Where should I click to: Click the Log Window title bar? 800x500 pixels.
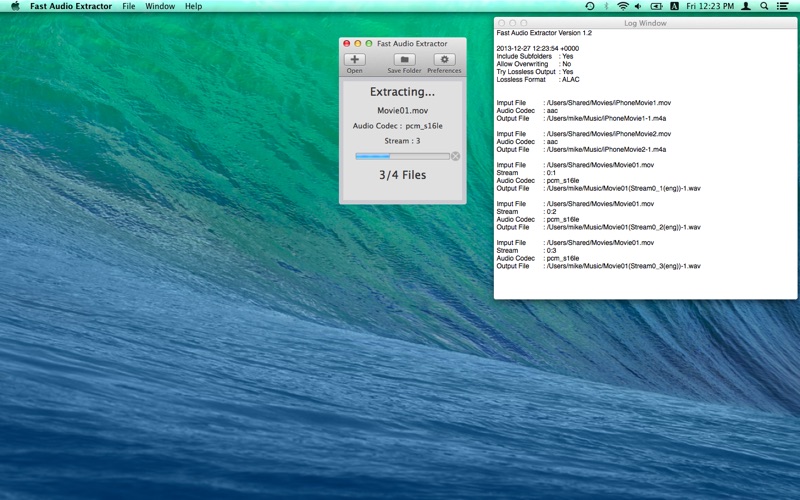[644, 22]
